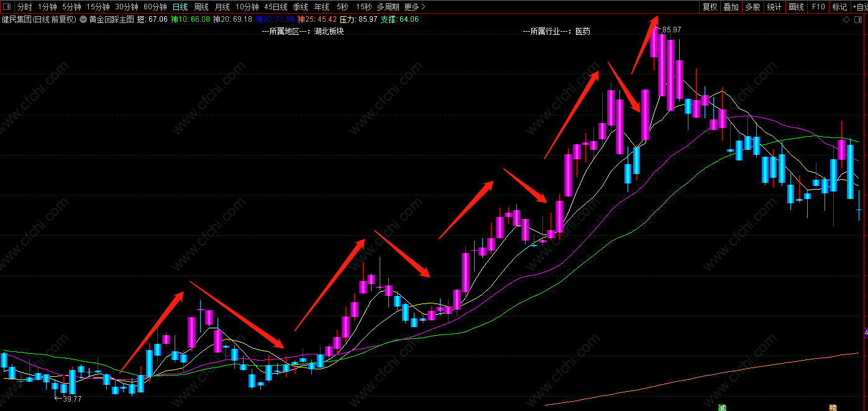The image size is (868, 411).
Task: Switch to 季线 quarterly chart
Action: tap(301, 7)
